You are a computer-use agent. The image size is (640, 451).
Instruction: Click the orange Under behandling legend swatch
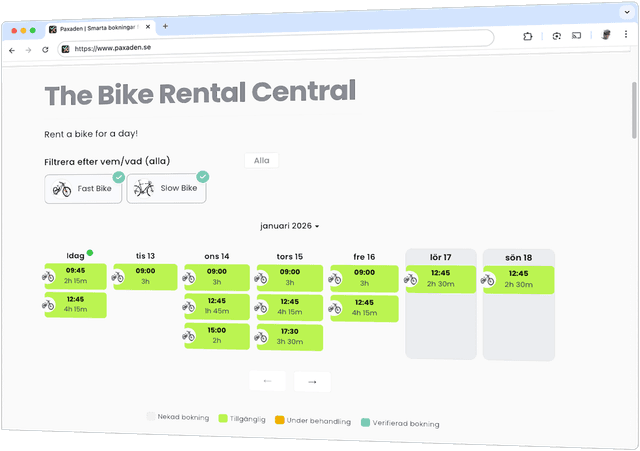pos(280,420)
